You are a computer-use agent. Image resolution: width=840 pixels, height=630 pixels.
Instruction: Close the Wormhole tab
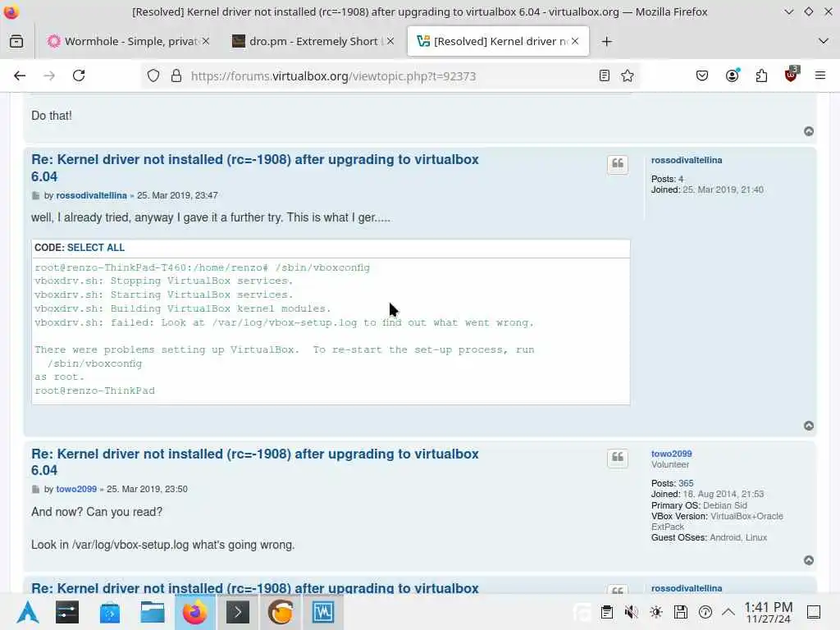coord(206,41)
